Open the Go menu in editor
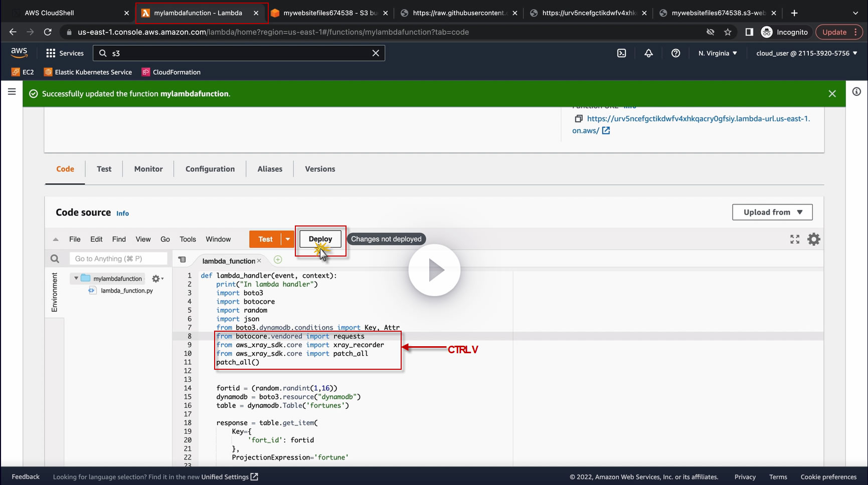The height and width of the screenshot is (485, 868). point(165,239)
